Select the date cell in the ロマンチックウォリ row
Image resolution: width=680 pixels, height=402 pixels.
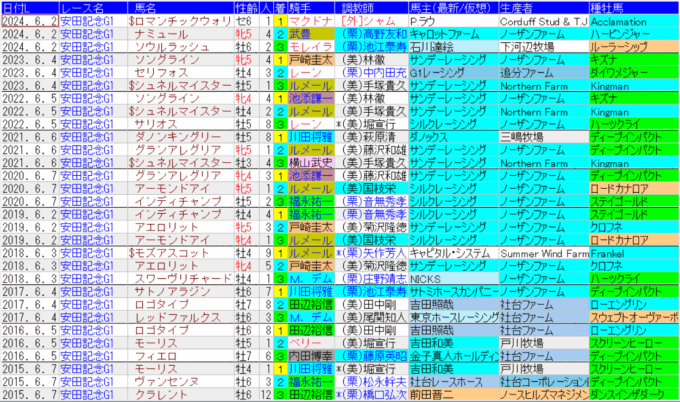click(x=29, y=21)
